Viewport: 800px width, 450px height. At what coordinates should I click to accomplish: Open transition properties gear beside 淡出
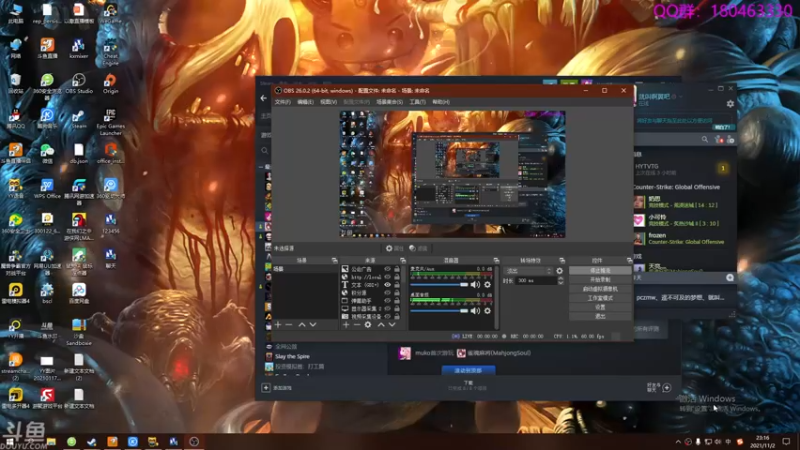click(x=560, y=271)
